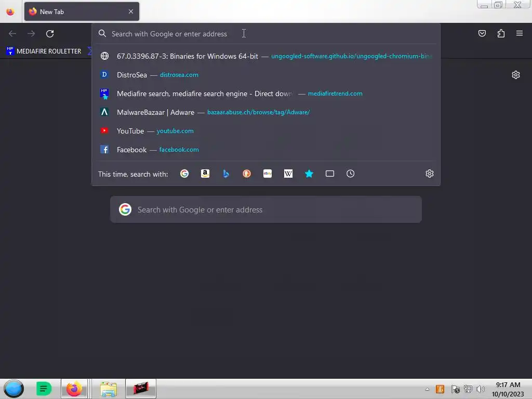Click the New Tab page Google search box
Viewport: 532px width, 399px height.
[x=266, y=209]
